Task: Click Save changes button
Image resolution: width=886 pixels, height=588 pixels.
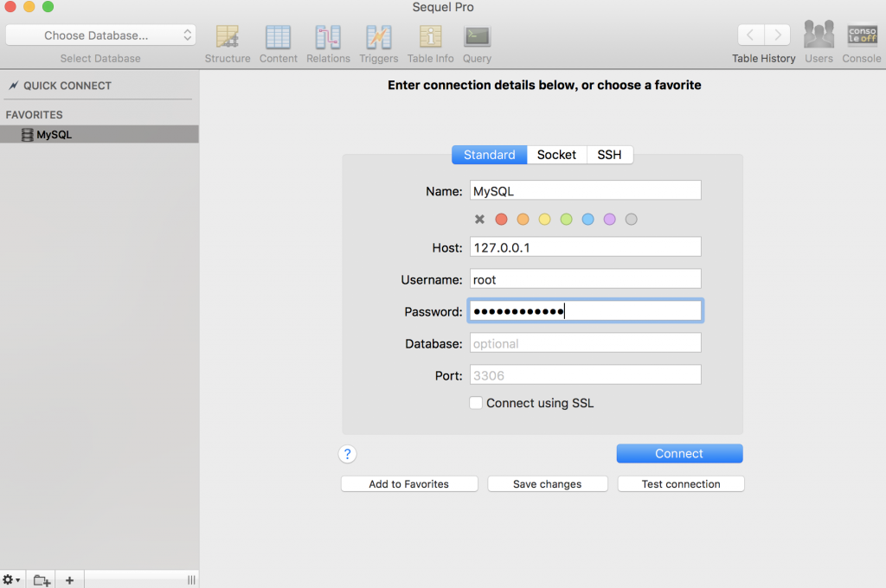Action: [x=548, y=484]
